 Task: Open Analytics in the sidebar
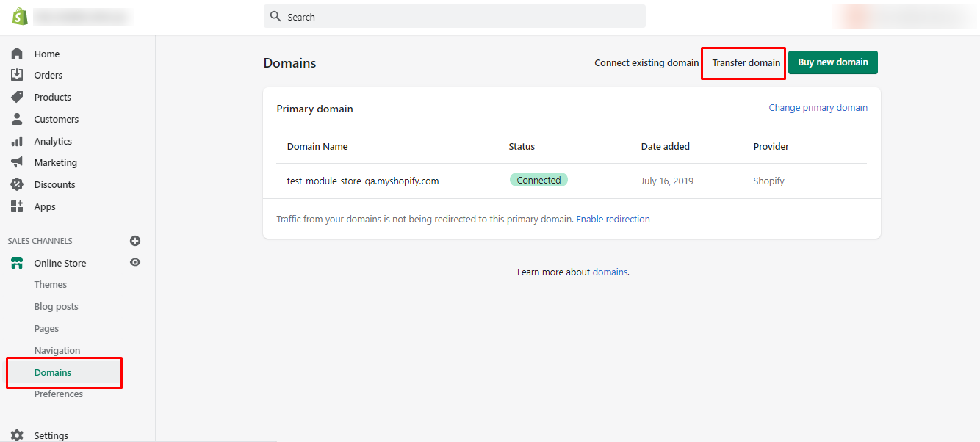click(53, 141)
